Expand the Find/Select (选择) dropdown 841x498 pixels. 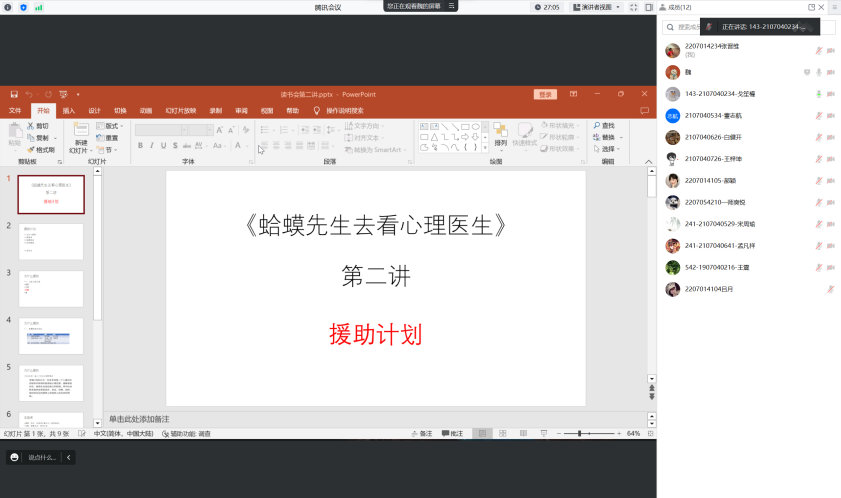click(610, 149)
